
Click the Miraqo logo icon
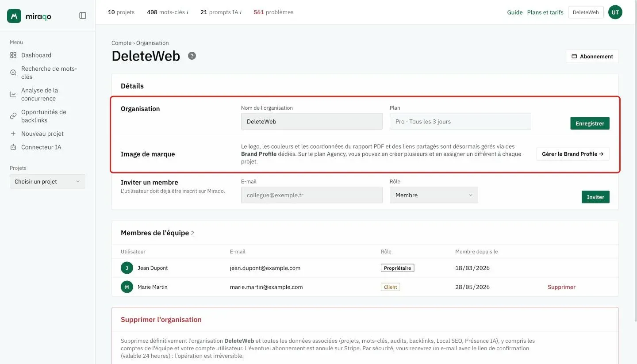14,15
